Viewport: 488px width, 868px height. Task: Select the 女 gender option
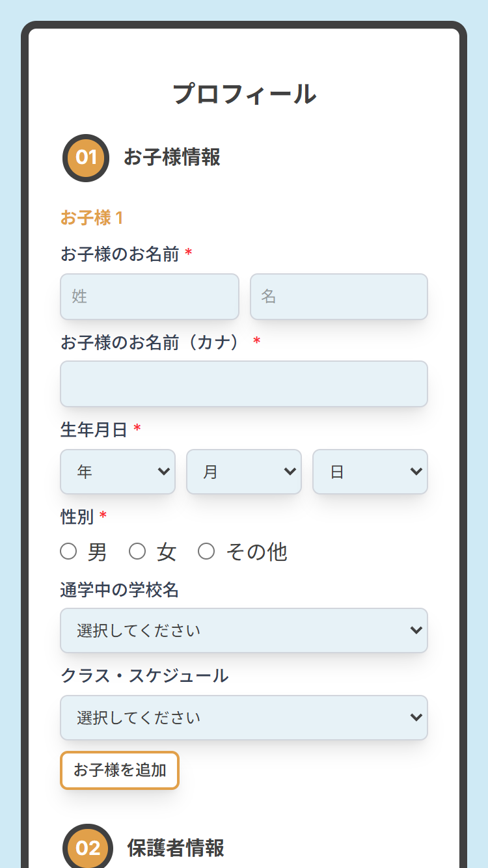pos(137,551)
